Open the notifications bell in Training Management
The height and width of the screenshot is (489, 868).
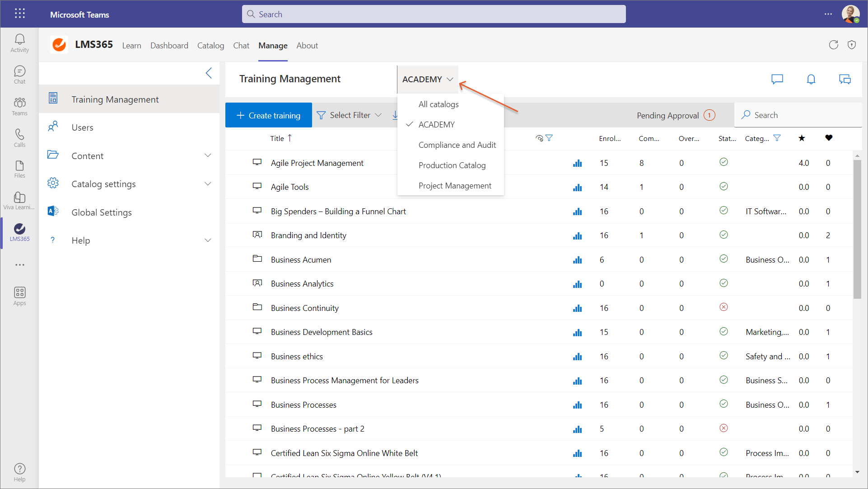[x=811, y=80]
